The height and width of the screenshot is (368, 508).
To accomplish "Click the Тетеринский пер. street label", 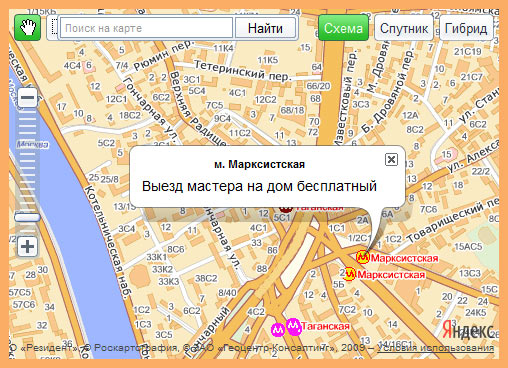I will [x=242, y=71].
